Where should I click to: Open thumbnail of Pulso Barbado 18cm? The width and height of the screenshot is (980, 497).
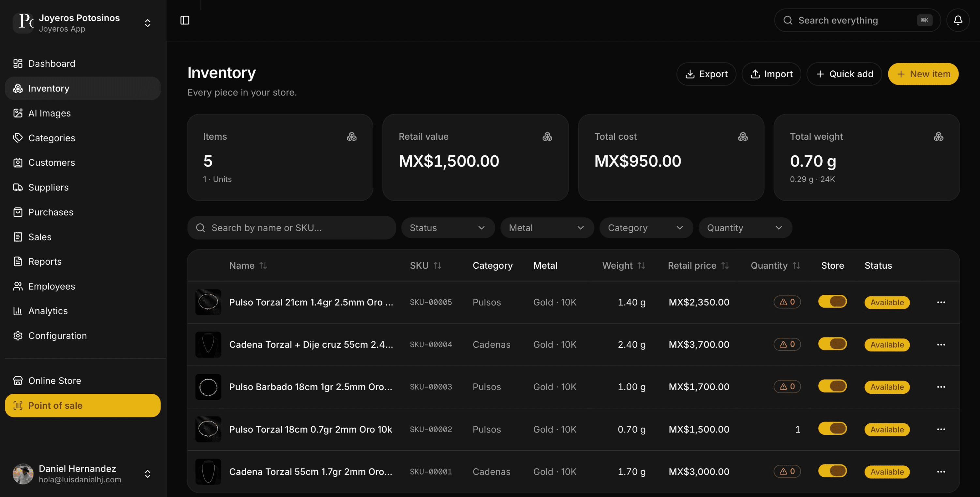pos(208,387)
